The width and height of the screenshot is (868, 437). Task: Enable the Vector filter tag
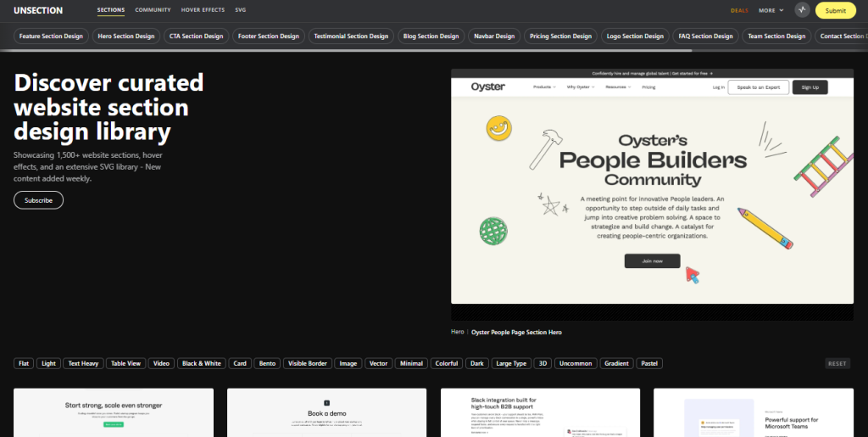pos(379,363)
